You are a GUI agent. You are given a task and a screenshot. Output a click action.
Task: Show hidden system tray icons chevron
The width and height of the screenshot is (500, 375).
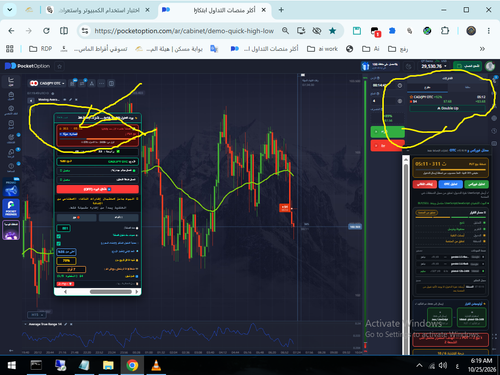(419, 366)
